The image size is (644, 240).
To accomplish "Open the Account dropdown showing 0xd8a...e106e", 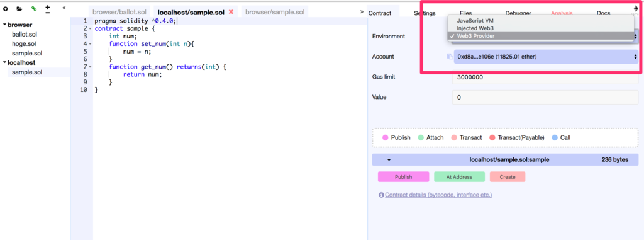I will tap(546, 57).
